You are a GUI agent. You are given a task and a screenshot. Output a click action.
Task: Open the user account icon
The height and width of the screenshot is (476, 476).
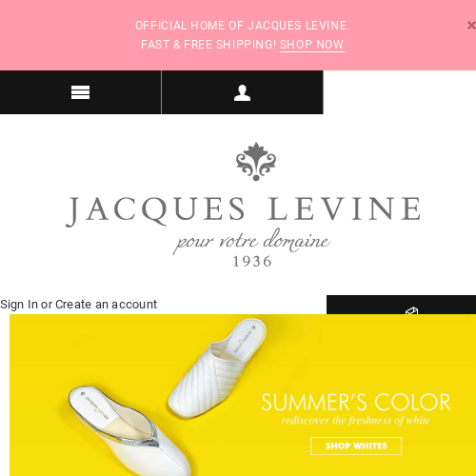point(242,92)
